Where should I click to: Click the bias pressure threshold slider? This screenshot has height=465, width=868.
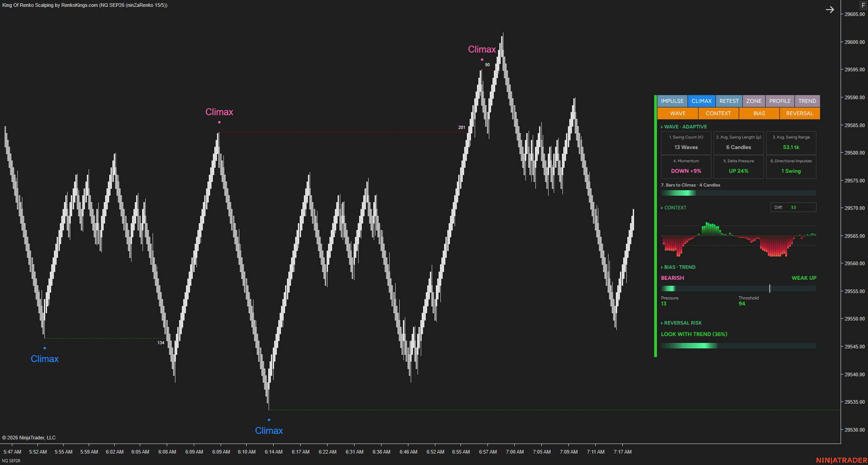738,289
